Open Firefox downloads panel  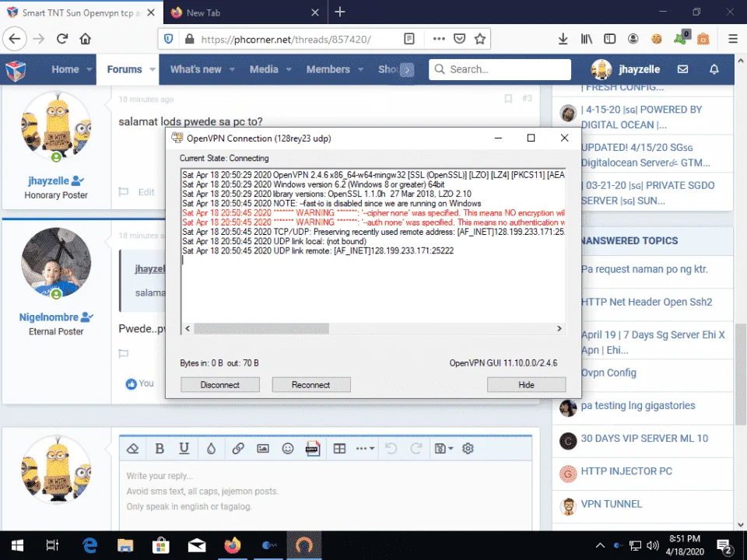pyautogui.click(x=563, y=39)
